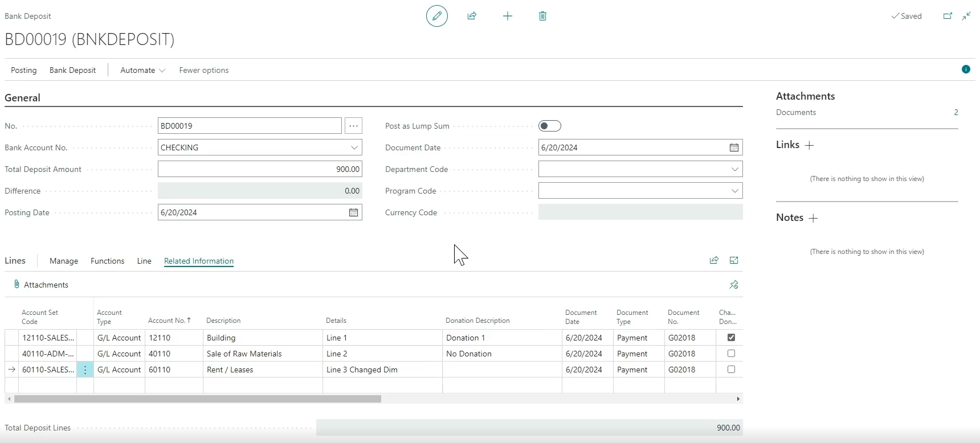The width and height of the screenshot is (980, 443).
Task: Uncheck the Building line checkbox
Action: (x=731, y=338)
